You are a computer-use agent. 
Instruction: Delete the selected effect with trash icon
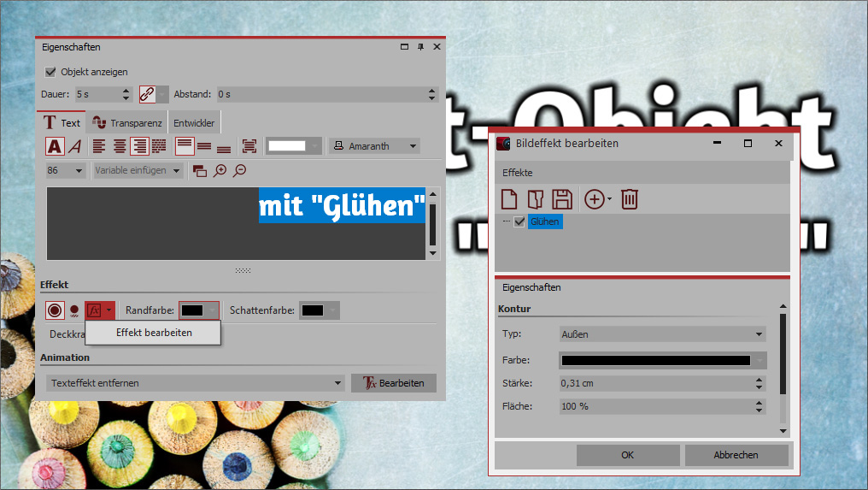click(630, 199)
